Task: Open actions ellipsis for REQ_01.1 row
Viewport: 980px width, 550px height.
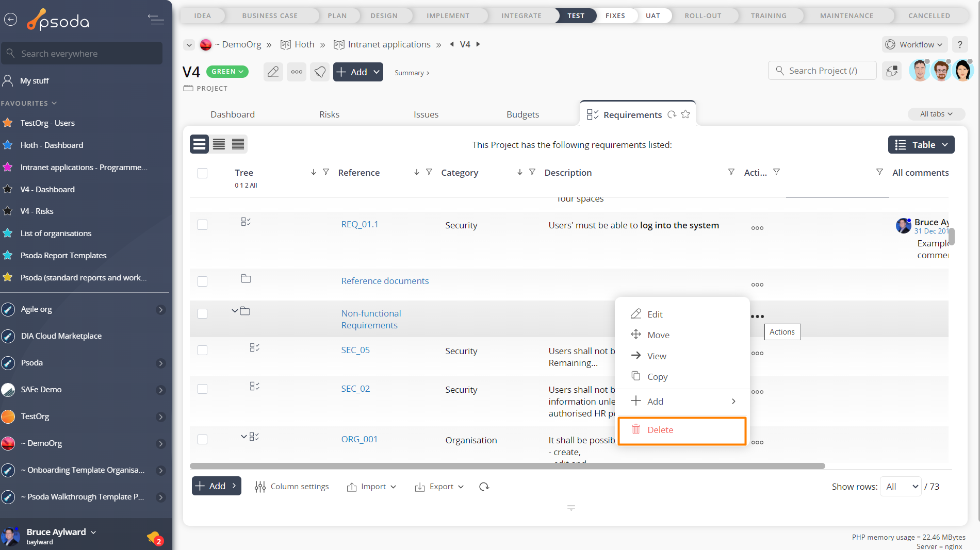Action: click(757, 228)
